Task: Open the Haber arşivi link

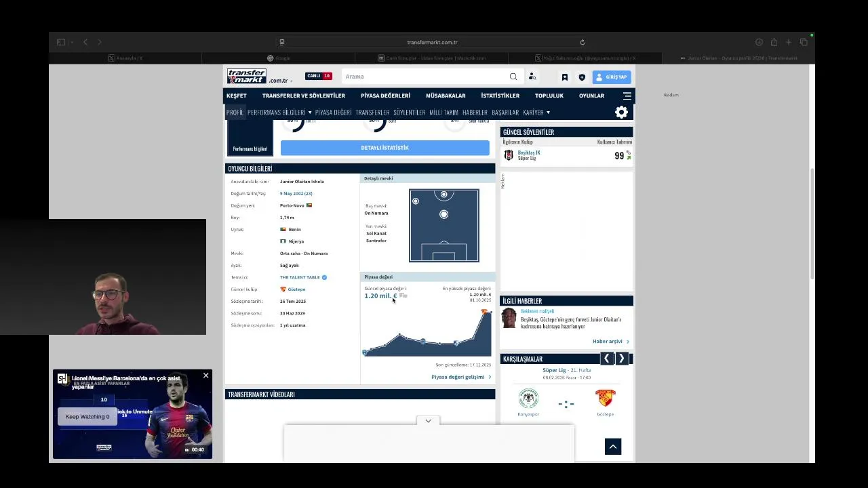Action: click(610, 342)
